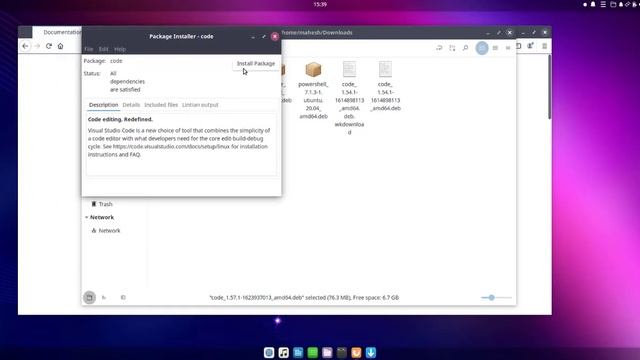Switch to the Included files tab

tap(161, 105)
